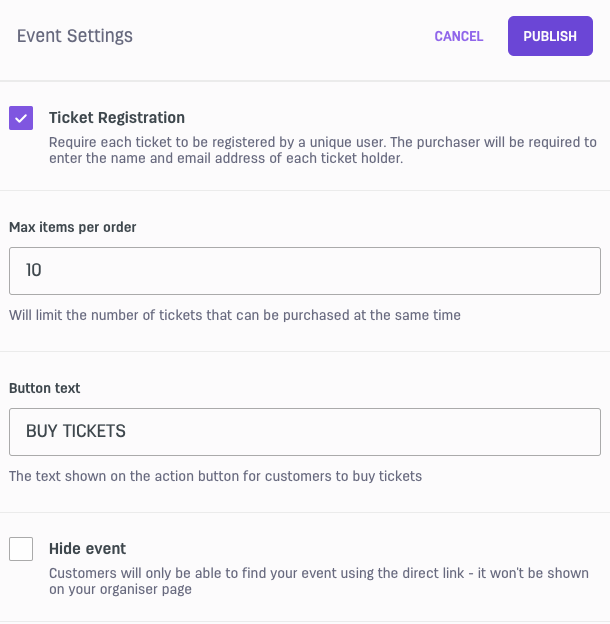Image resolution: width=610 pixels, height=624 pixels.
Task: Click the Ticket Registration description paragraph
Action: [x=323, y=150]
